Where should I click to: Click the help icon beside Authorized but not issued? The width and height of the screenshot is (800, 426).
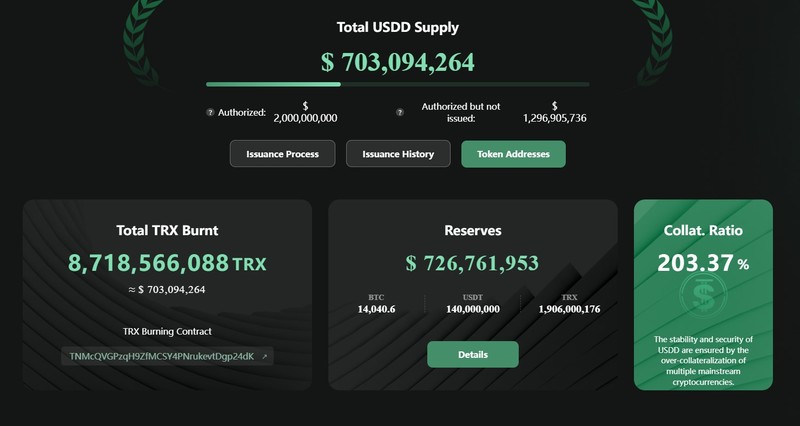(x=399, y=112)
